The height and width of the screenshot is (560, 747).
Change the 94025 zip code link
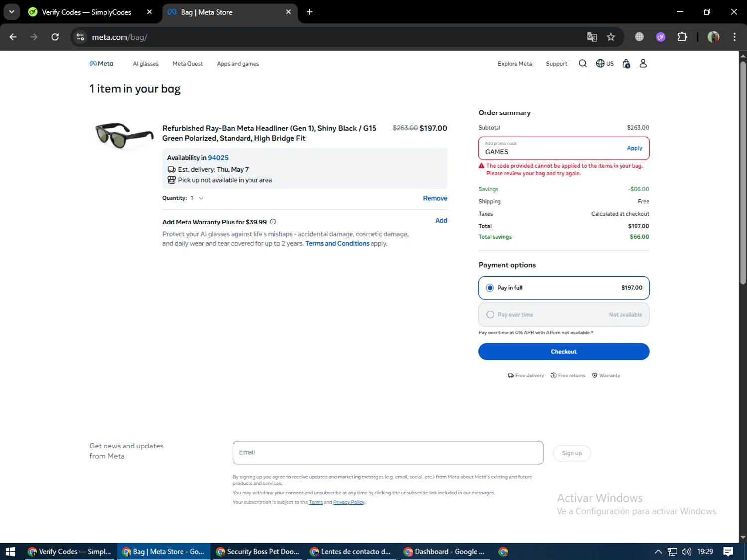(218, 158)
